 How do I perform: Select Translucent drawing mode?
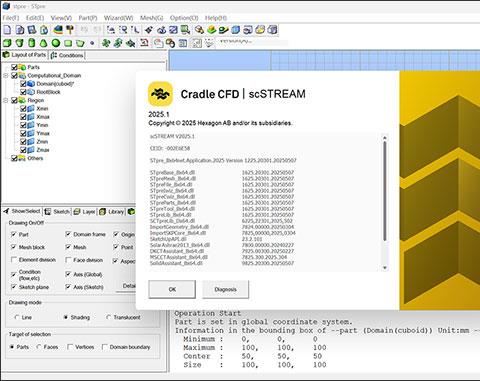point(108,317)
